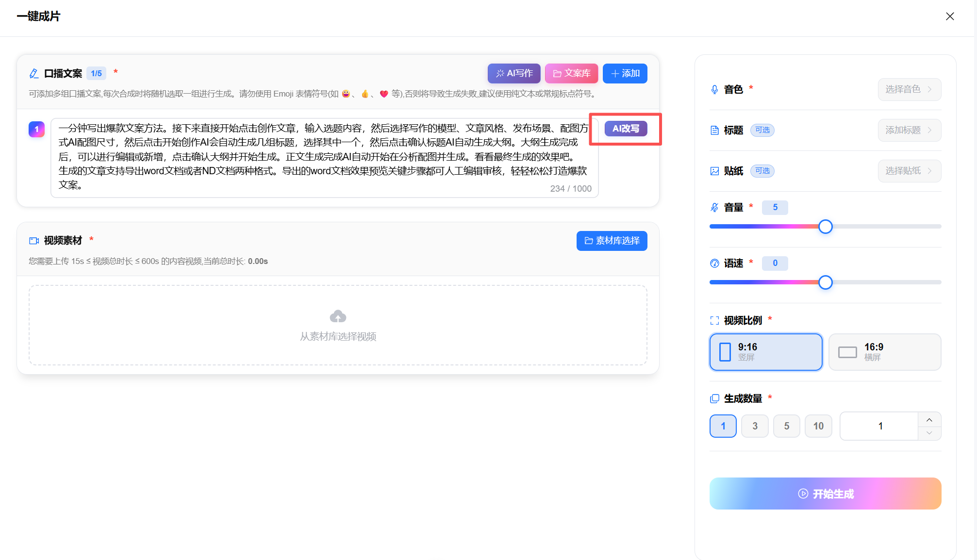977x560 pixels.
Task: Open 素材库选择 material library
Action: [x=612, y=241]
